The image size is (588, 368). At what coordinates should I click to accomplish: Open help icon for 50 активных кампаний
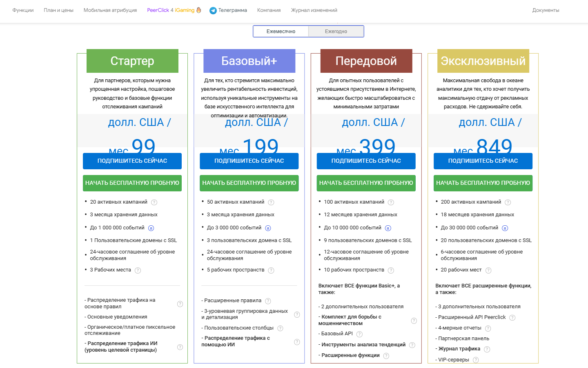click(271, 202)
